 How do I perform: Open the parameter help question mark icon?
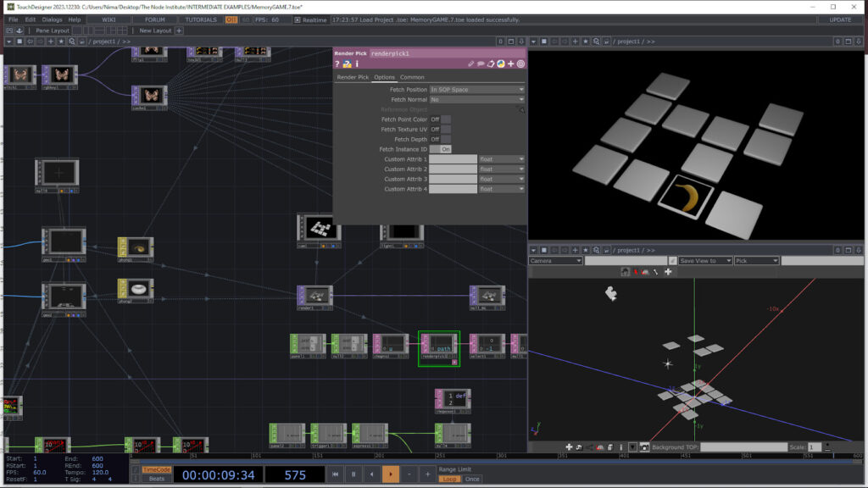(337, 64)
